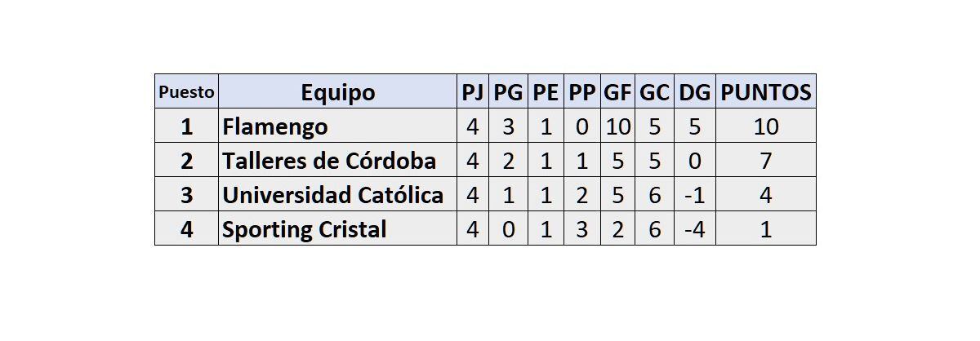Select Universidad Católica's 4 points cell
The width and height of the screenshot is (980, 341).
(x=765, y=196)
